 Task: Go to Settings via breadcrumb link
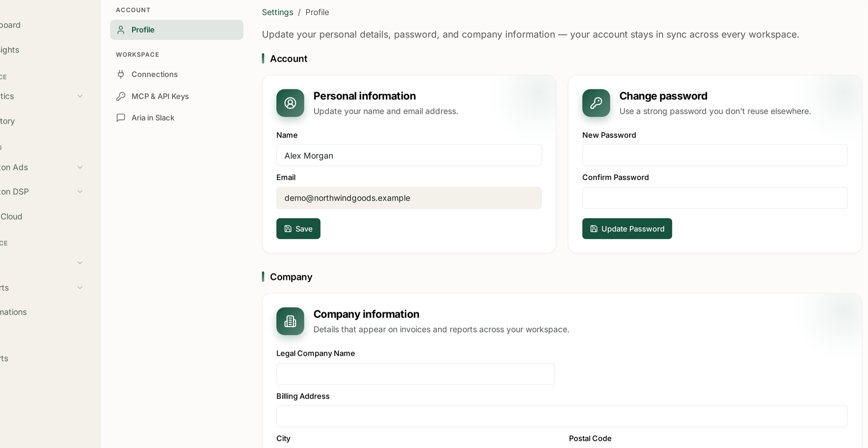[277, 12]
